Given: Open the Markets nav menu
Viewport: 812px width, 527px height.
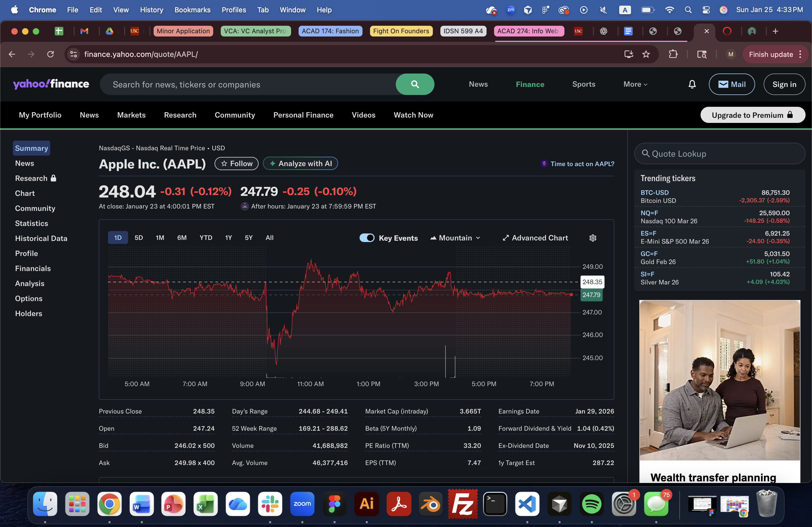Looking at the screenshot, I should (x=131, y=115).
